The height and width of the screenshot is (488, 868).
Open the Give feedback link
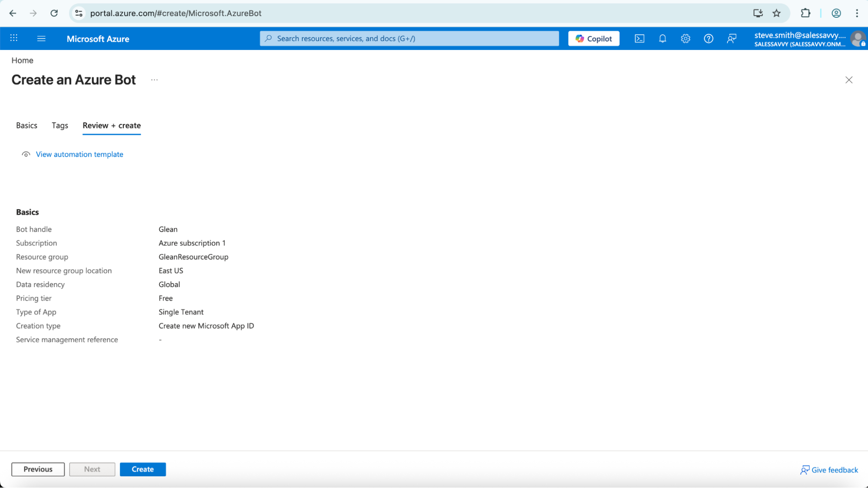point(829,470)
